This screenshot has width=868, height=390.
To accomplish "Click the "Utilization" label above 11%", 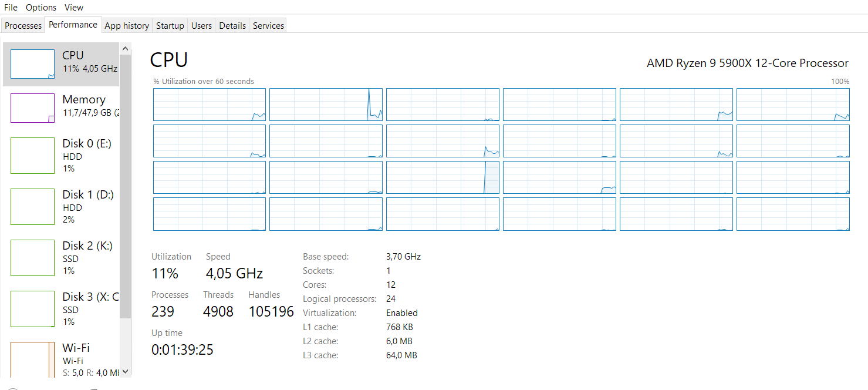I will pos(171,257).
